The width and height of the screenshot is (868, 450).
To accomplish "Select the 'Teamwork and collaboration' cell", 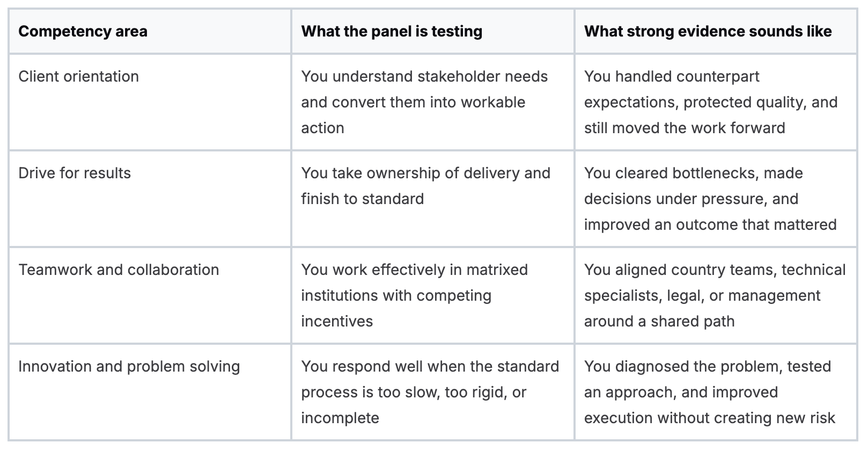I will (x=119, y=270).
